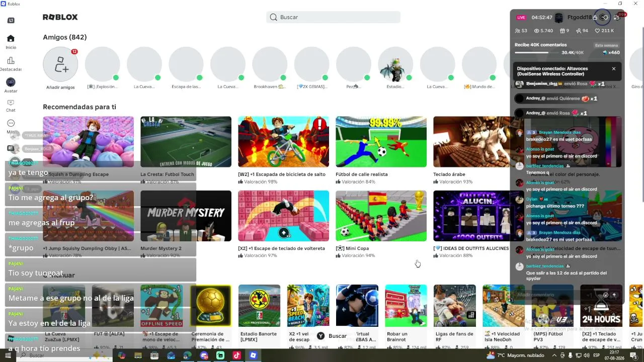Open Microsoft Edge from the taskbar
The height and width of the screenshot is (362, 644).
tap(187, 355)
